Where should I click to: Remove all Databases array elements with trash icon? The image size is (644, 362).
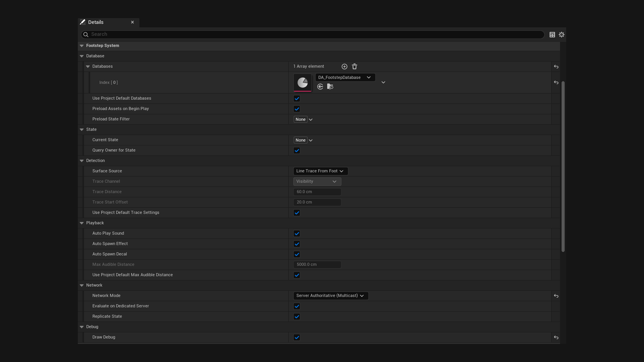click(x=355, y=67)
